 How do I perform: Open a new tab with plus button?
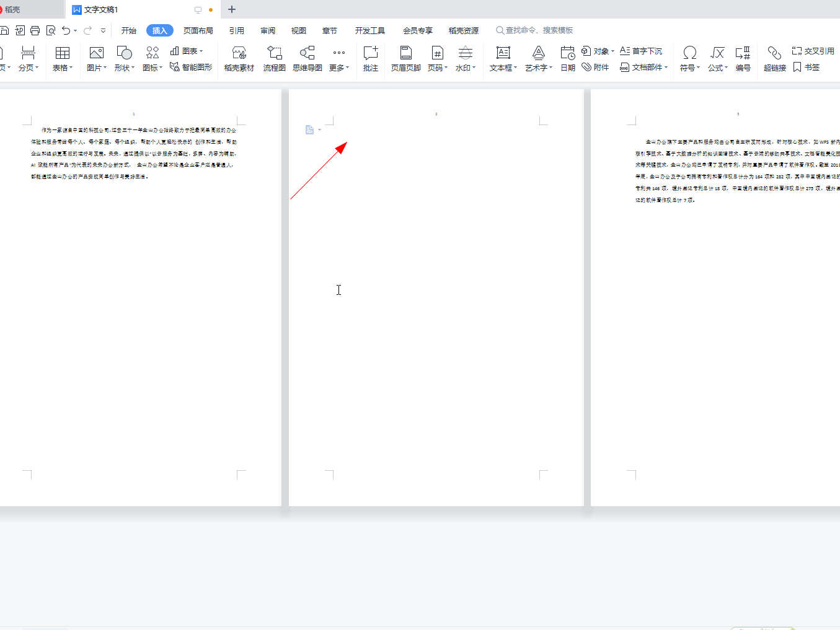pos(232,9)
